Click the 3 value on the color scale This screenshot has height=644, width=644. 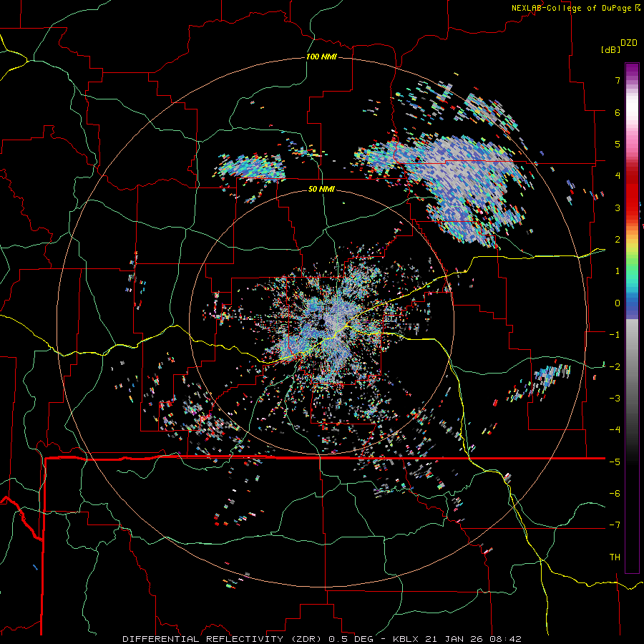(618, 208)
